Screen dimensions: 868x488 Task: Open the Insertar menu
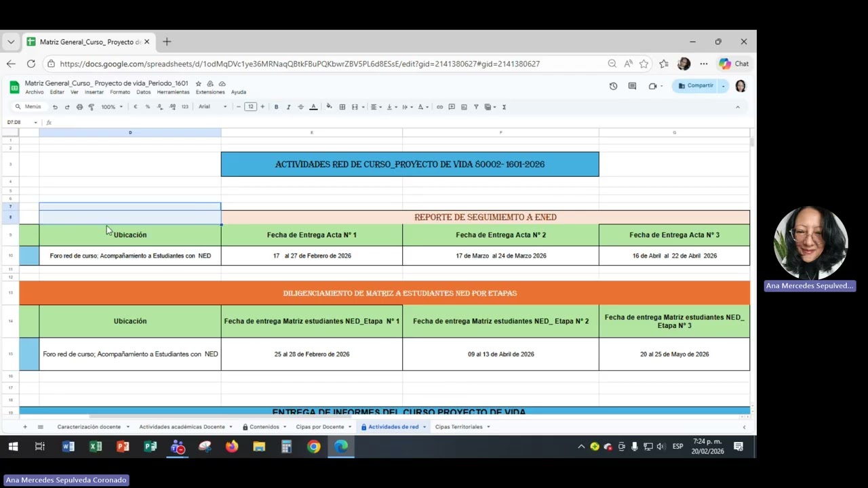pos(94,92)
